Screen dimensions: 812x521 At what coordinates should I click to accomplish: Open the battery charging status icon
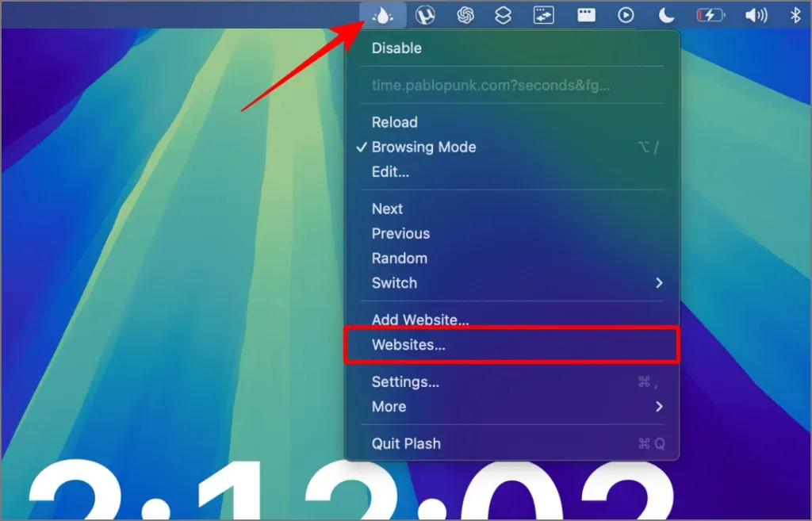(710, 15)
